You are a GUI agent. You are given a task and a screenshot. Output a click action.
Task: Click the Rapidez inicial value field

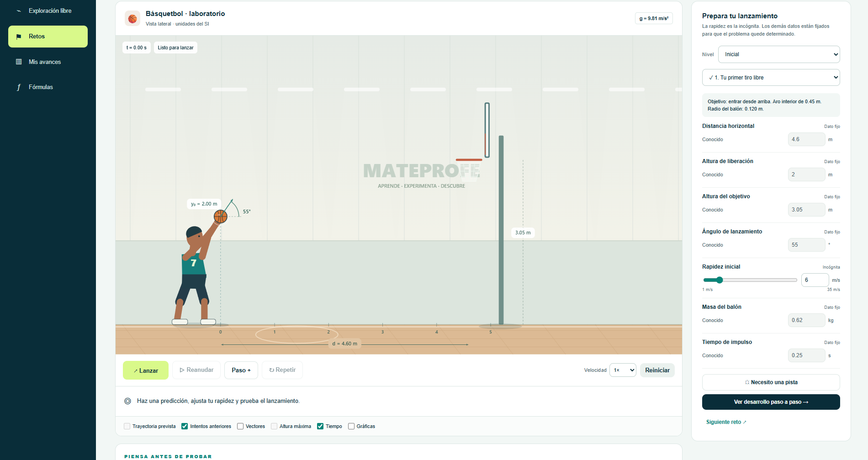pyautogui.click(x=815, y=280)
